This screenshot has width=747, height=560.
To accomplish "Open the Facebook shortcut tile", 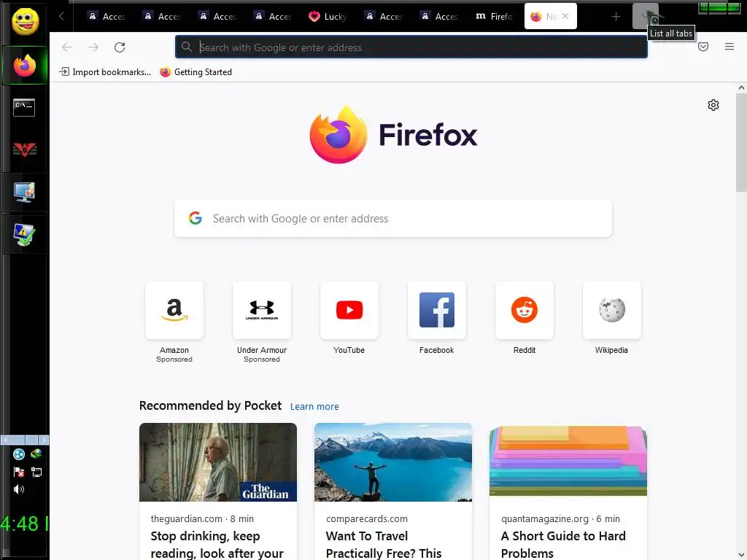I will [437, 310].
